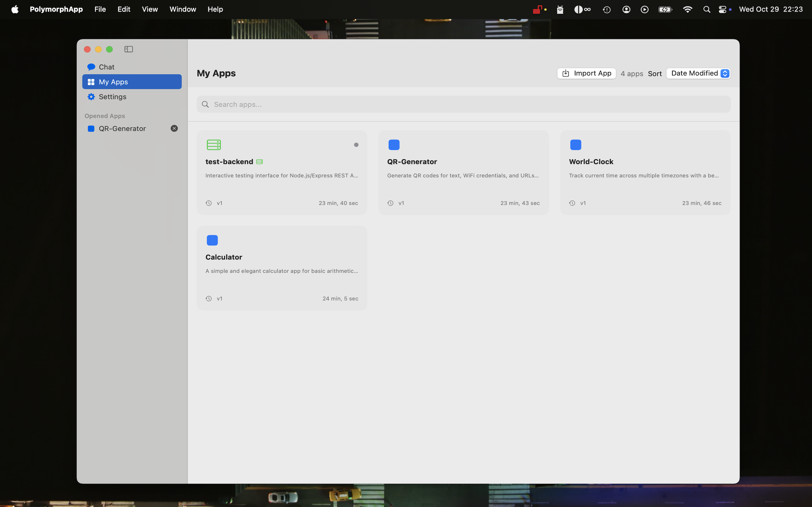Toggle the sidebar visibility
Image resolution: width=812 pixels, height=507 pixels.
tap(129, 49)
